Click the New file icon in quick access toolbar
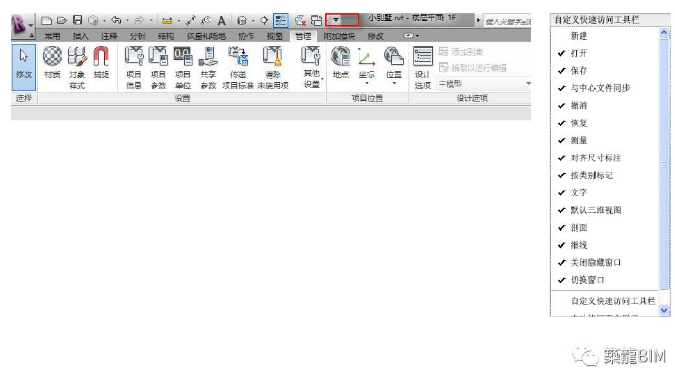Image resolution: width=675 pixels, height=379 pixels. [46, 20]
